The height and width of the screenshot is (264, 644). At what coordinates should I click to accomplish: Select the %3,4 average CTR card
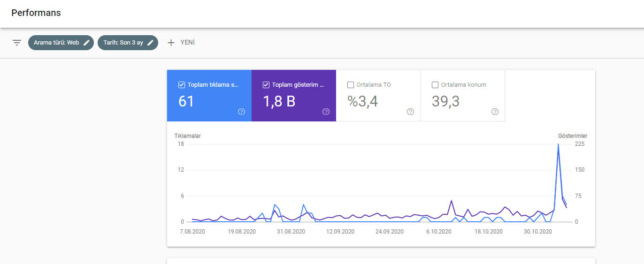point(378,96)
